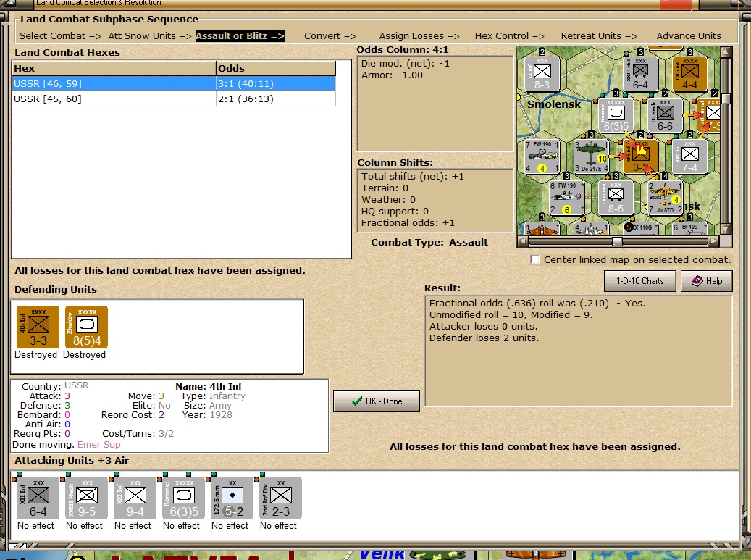Click the orange 4-4 infantry army on map
This screenshot has width=751, height=560.
click(689, 73)
